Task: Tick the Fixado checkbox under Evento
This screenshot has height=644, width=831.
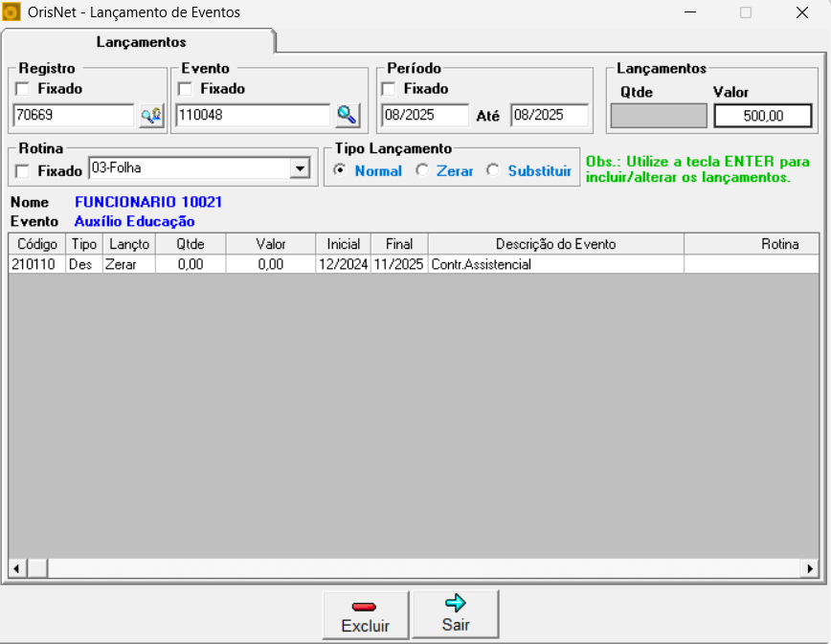Action: (185, 89)
